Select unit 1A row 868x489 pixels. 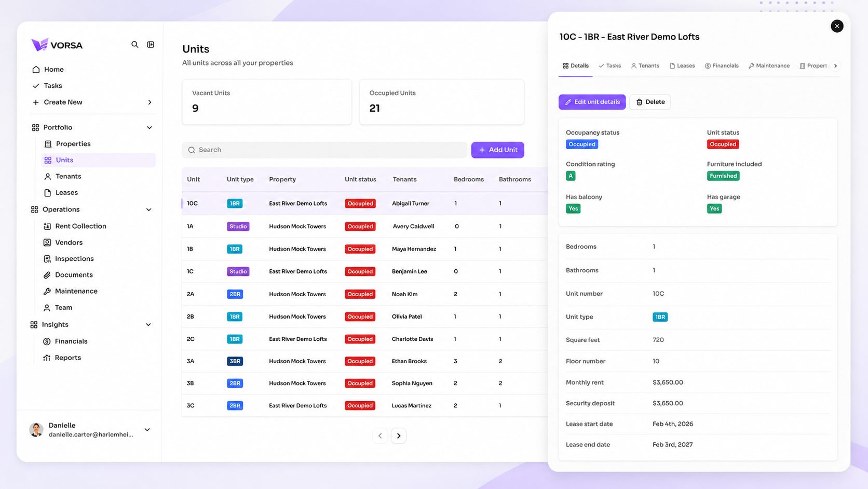[x=364, y=227]
